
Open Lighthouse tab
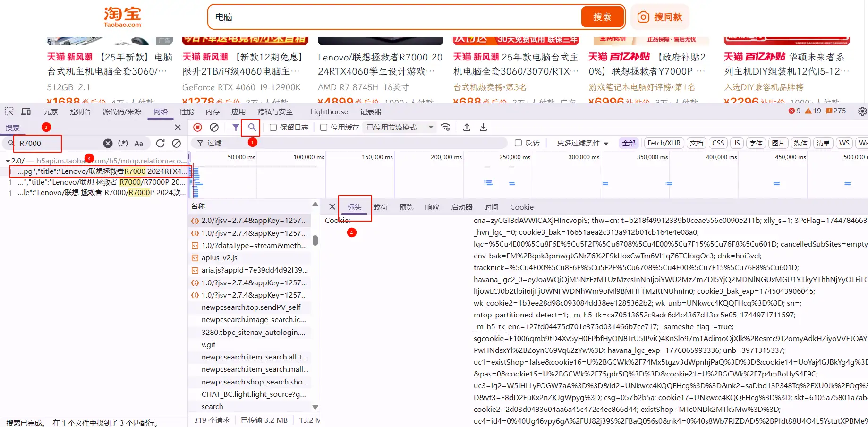click(329, 111)
